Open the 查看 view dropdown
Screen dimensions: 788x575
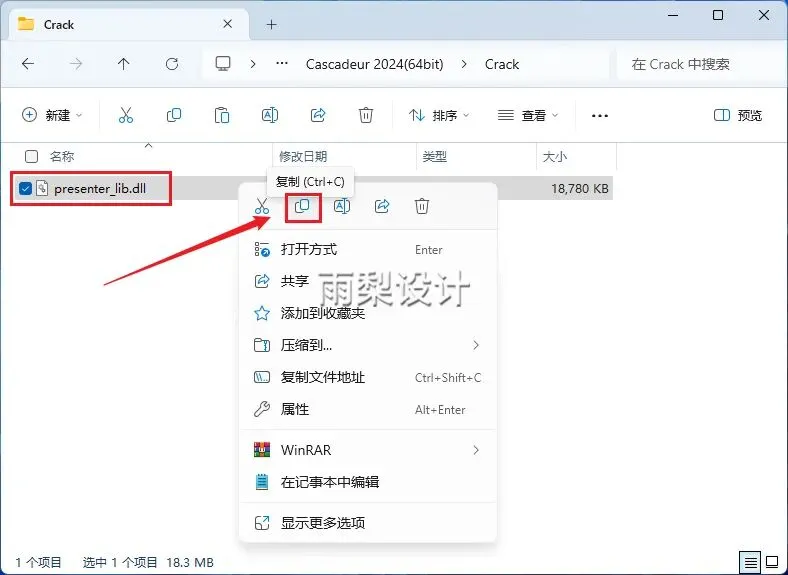pos(528,116)
